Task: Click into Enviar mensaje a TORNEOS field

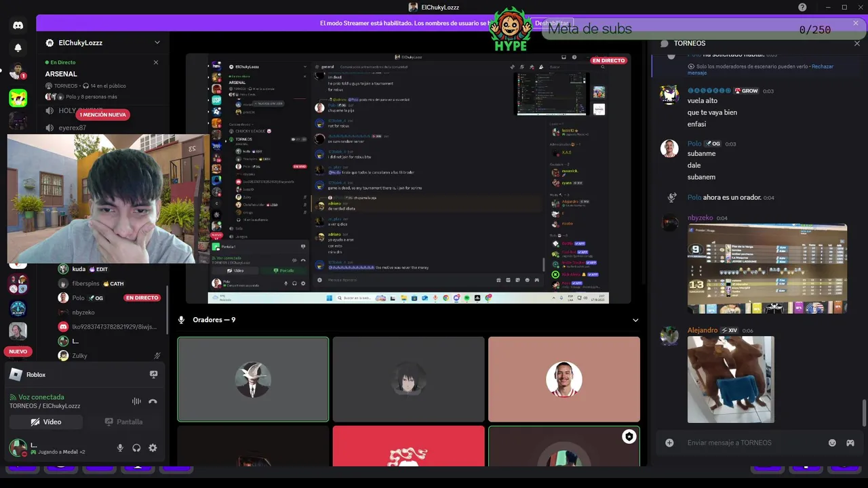Action: tap(753, 443)
